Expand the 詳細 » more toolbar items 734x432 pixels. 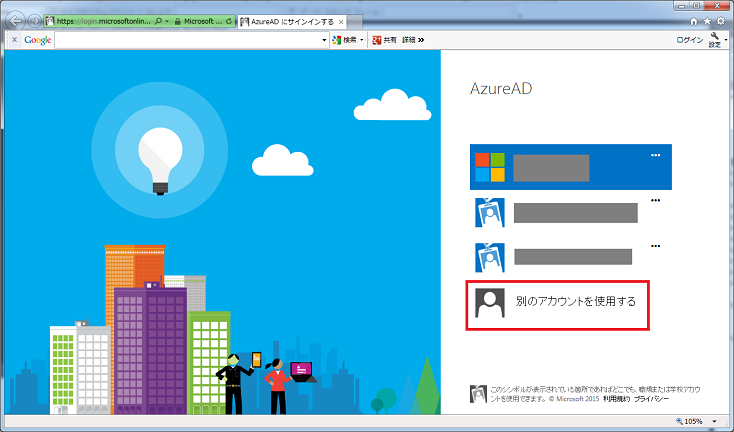413,40
